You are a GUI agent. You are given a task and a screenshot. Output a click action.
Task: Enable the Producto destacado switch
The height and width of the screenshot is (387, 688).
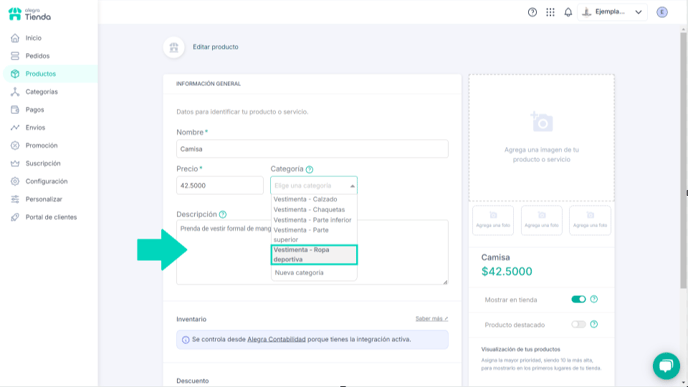click(578, 324)
